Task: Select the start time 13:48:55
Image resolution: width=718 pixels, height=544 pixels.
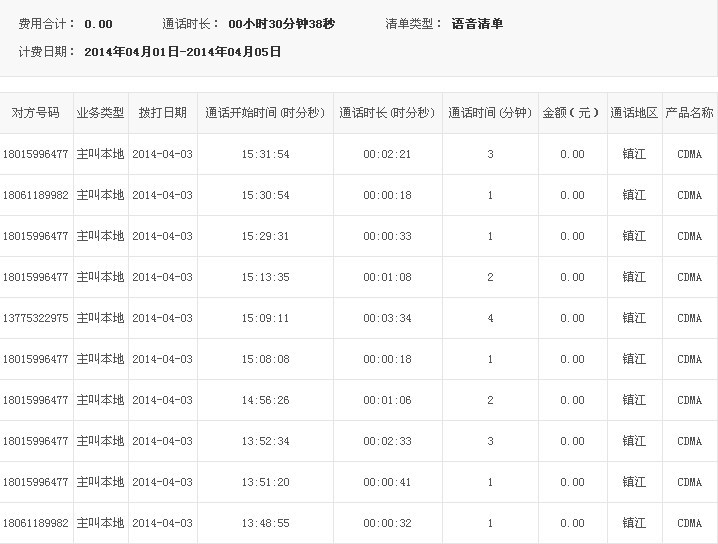Action: pyautogui.click(x=266, y=523)
